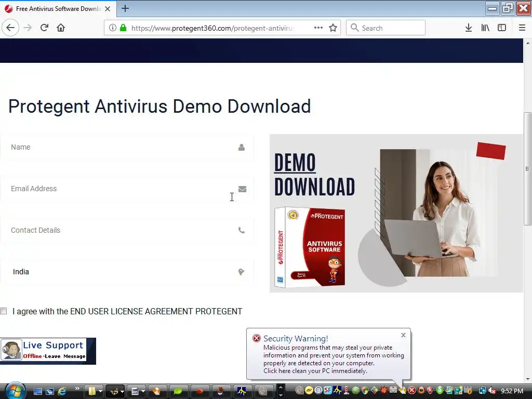Image resolution: width=532 pixels, height=399 pixels.
Task: Click the phone icon in Contact Details field
Action: [241, 230]
